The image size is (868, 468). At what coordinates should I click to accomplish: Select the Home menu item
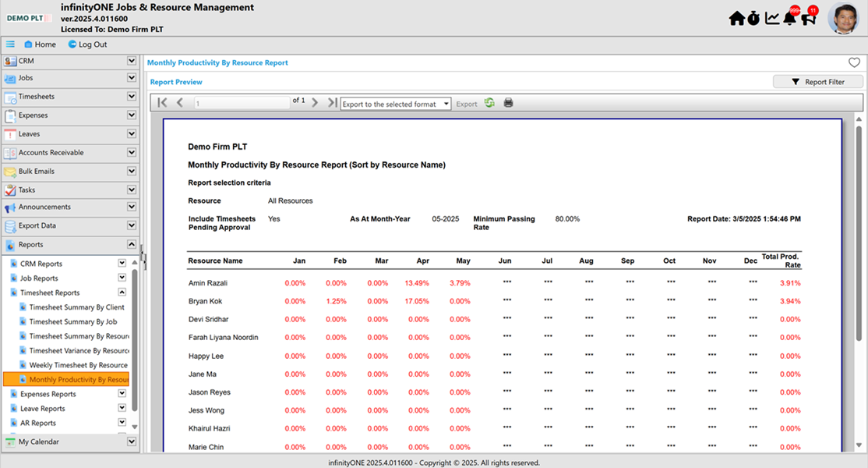(39, 44)
